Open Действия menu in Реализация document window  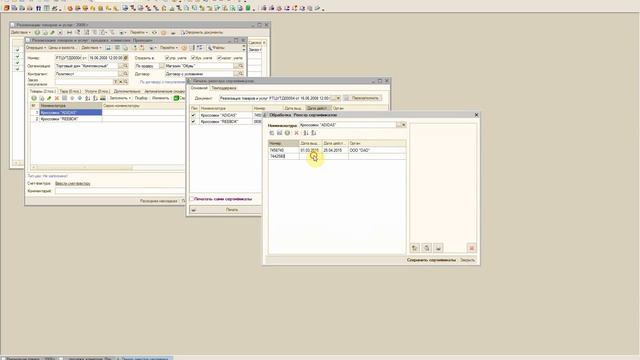pos(91,48)
